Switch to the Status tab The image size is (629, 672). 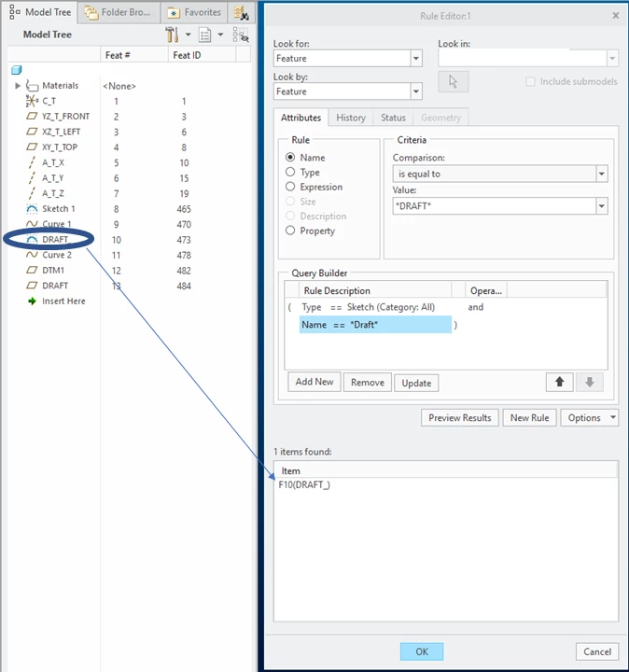tap(393, 118)
